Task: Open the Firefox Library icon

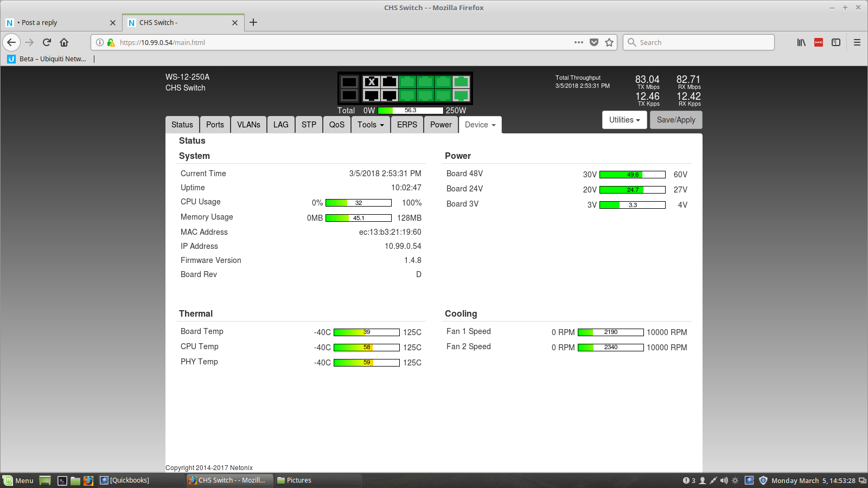Action: click(x=801, y=42)
